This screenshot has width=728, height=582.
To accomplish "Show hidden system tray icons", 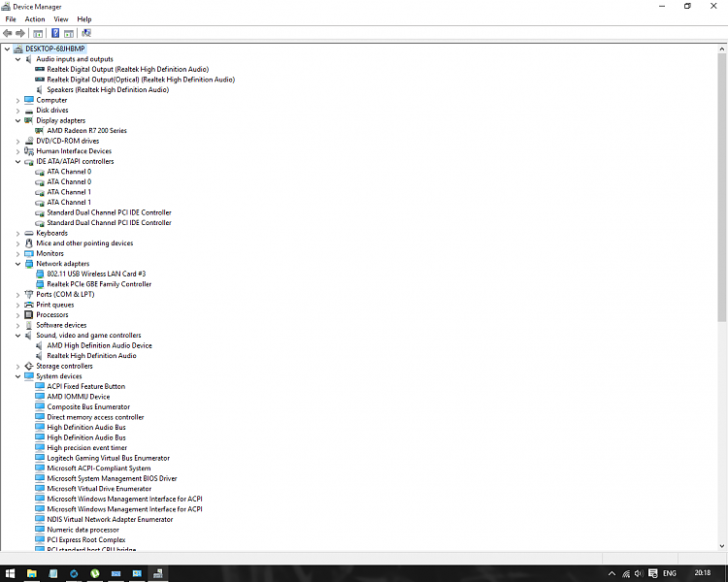I will pos(612,573).
